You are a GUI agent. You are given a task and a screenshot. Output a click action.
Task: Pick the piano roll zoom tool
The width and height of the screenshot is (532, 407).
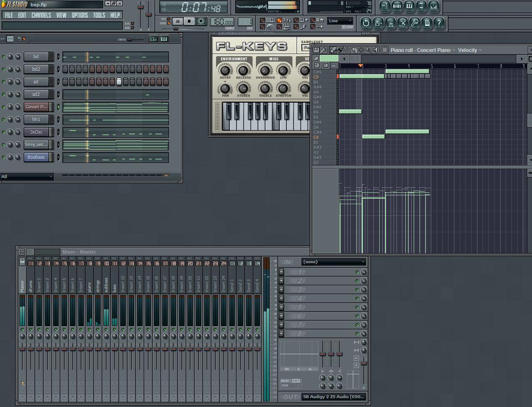[368, 50]
